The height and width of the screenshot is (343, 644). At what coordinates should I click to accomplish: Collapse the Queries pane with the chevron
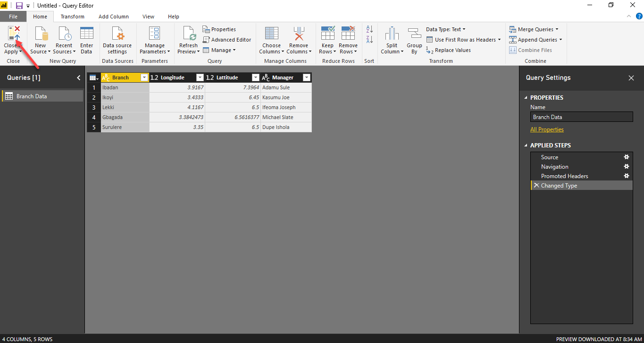tap(78, 77)
